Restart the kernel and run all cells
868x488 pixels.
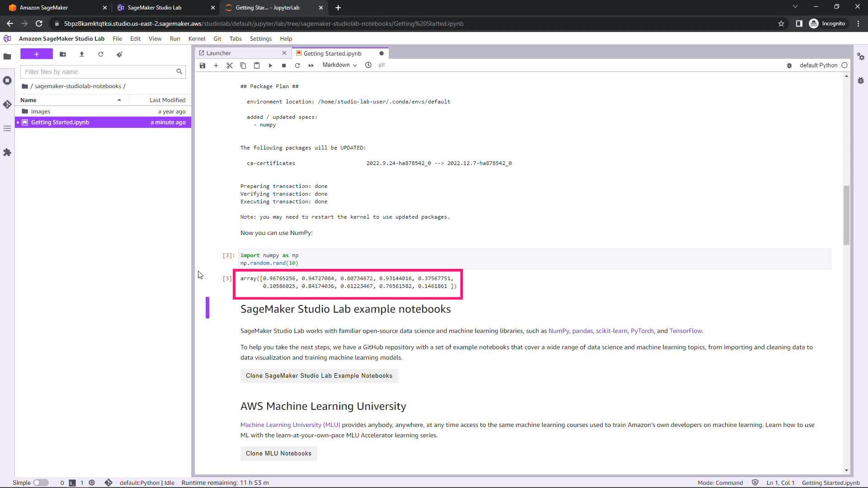tap(311, 66)
